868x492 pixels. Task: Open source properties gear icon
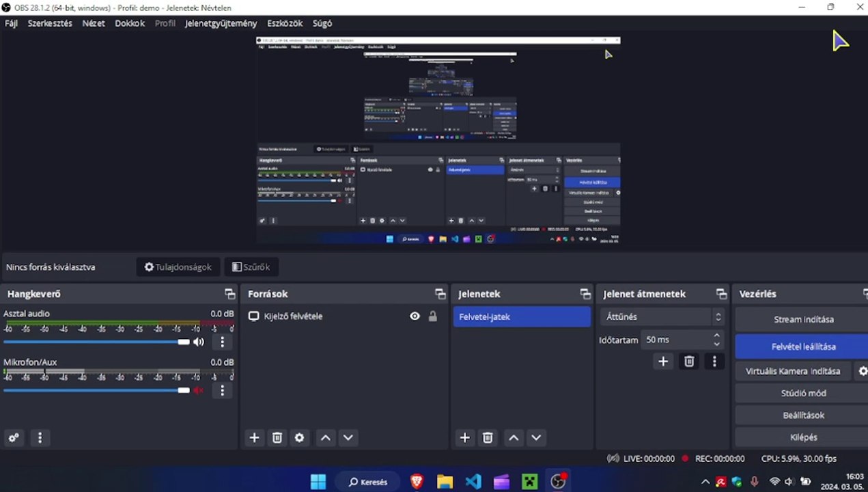tap(299, 438)
